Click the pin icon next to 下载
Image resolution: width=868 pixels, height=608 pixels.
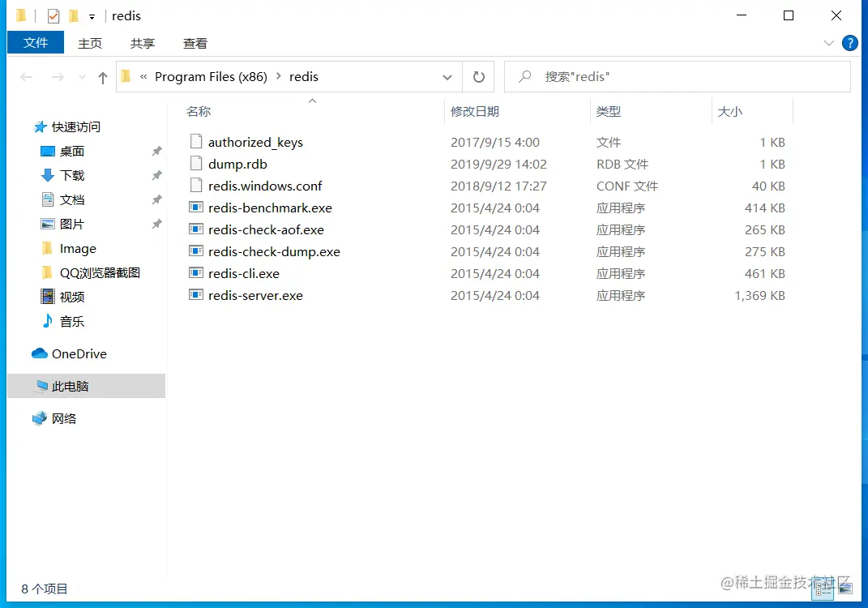point(156,175)
